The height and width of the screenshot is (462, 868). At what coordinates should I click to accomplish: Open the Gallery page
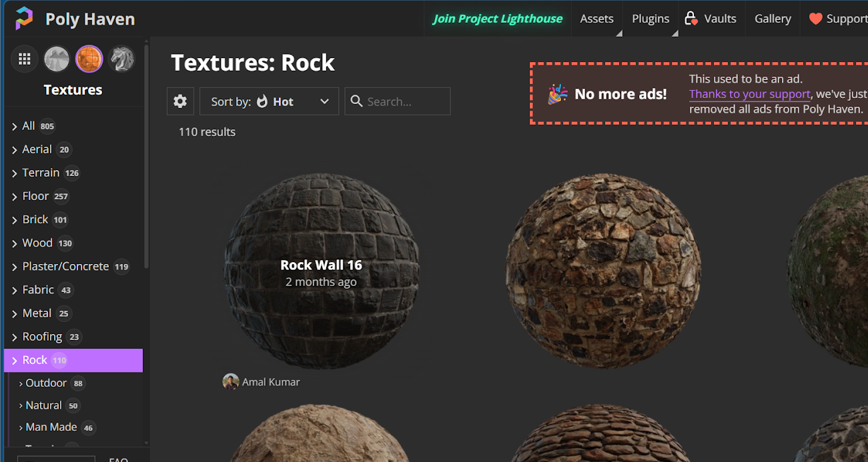(x=773, y=19)
